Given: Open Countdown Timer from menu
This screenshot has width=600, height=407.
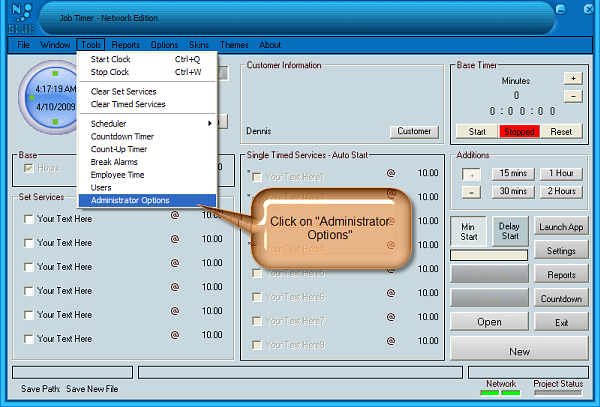Looking at the screenshot, I should [x=148, y=137].
